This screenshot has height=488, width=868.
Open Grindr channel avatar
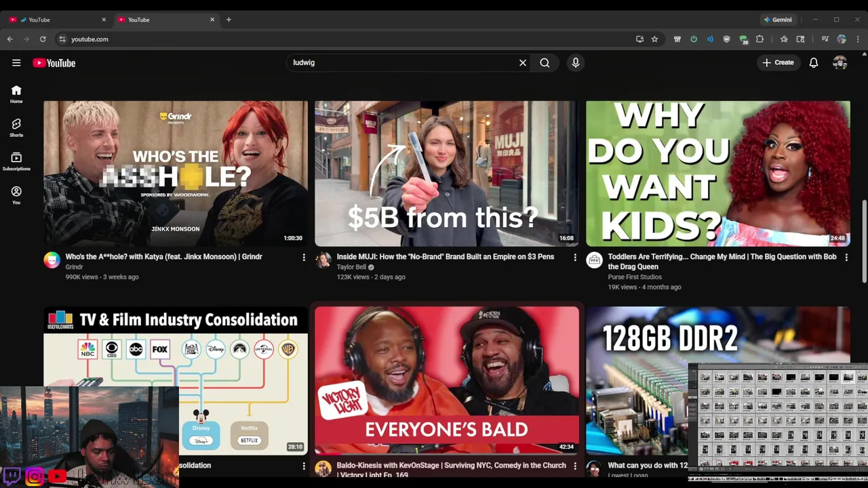tap(52, 260)
